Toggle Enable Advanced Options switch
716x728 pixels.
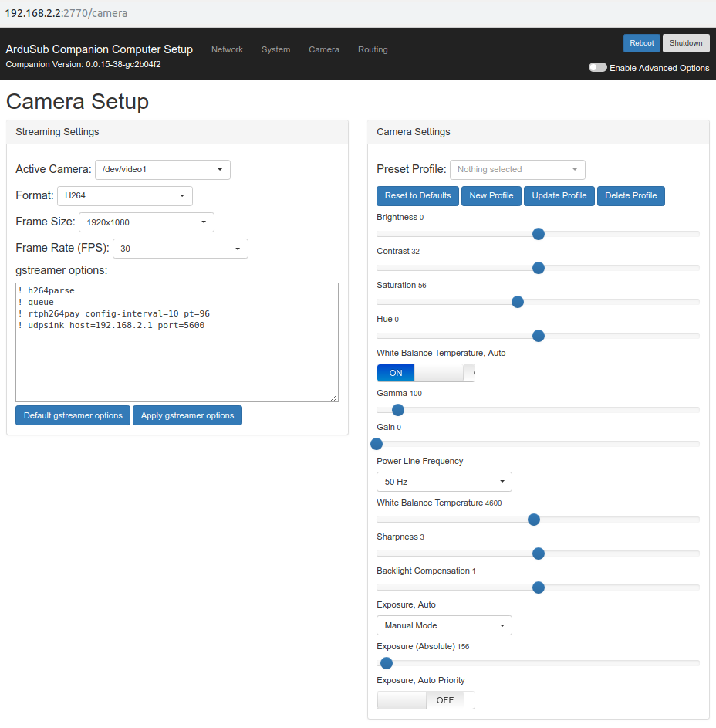597,67
